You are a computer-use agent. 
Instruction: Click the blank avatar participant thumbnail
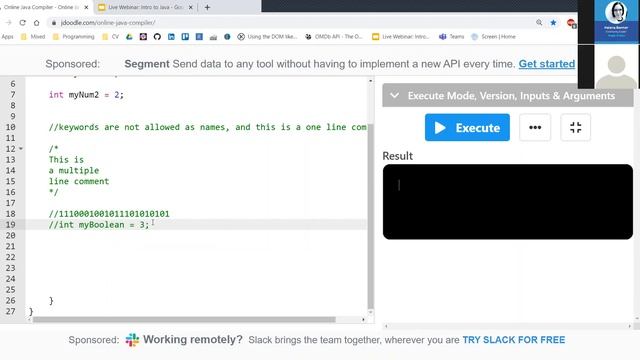(x=616, y=67)
